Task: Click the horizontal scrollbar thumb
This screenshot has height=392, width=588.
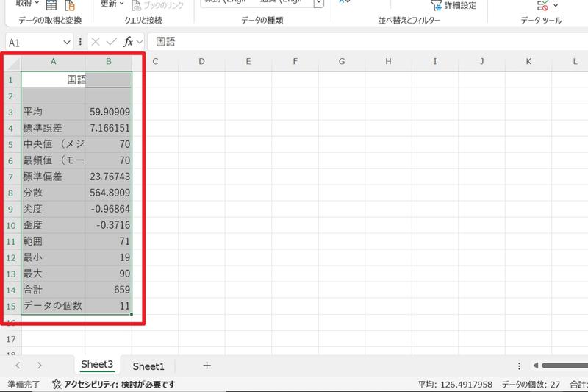Action: [564, 366]
